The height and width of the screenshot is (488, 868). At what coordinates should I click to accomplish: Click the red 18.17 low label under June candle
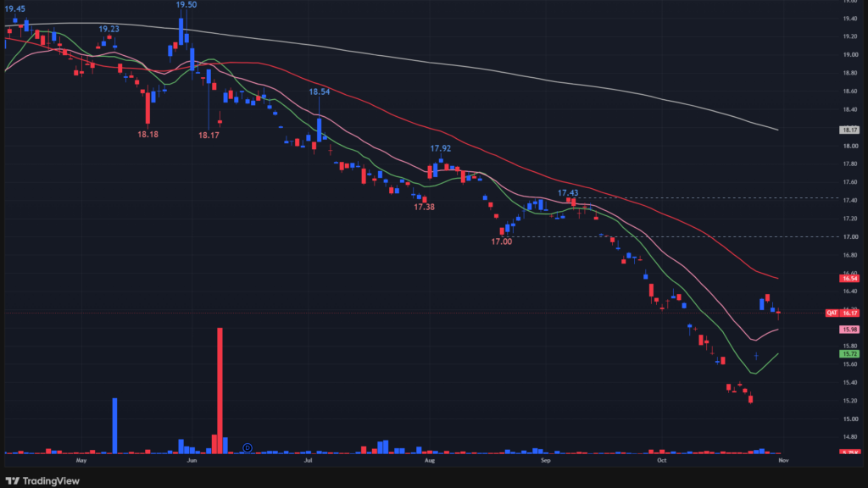pos(209,135)
